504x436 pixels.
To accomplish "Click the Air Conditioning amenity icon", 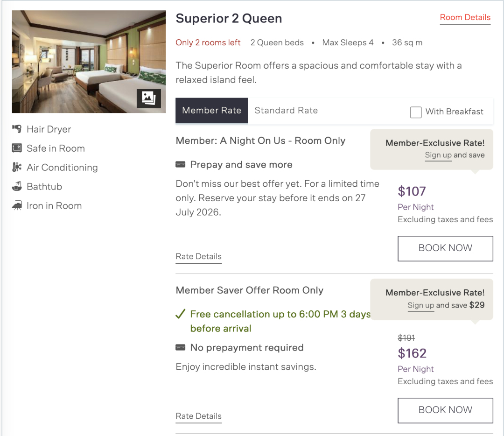I will [17, 167].
